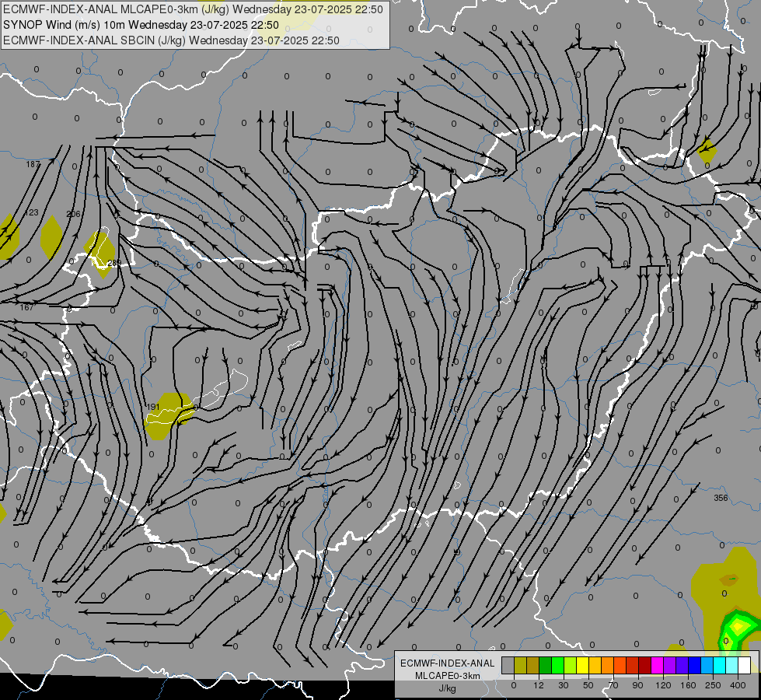
Task: Click the dark red legend swatch
Action: [x=645, y=665]
